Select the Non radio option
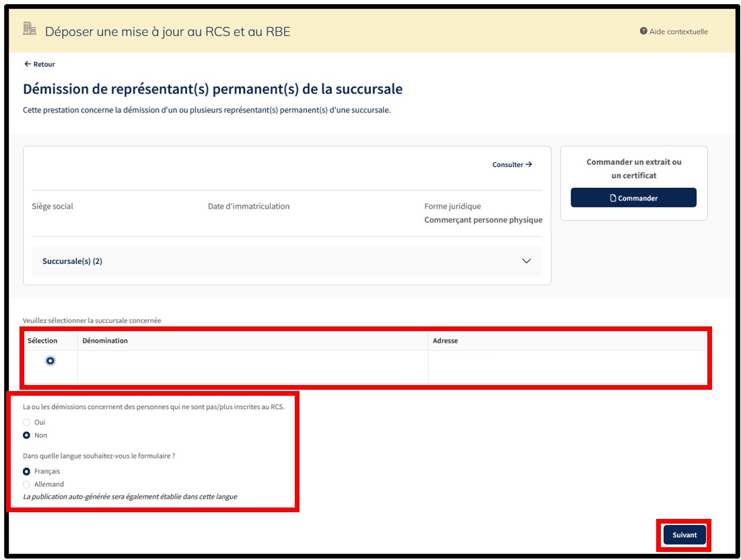 (x=27, y=435)
